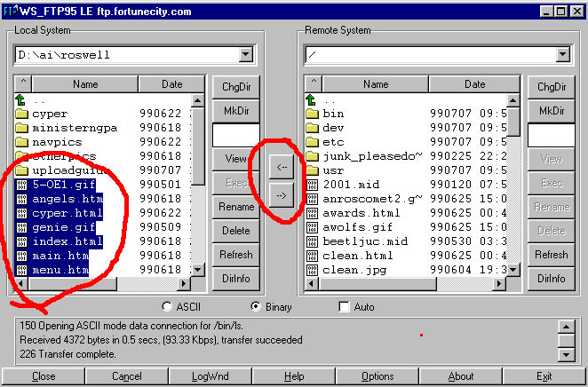This screenshot has height=387, width=588.
Task: Select the Binary transfer mode radio button
Action: click(x=257, y=307)
